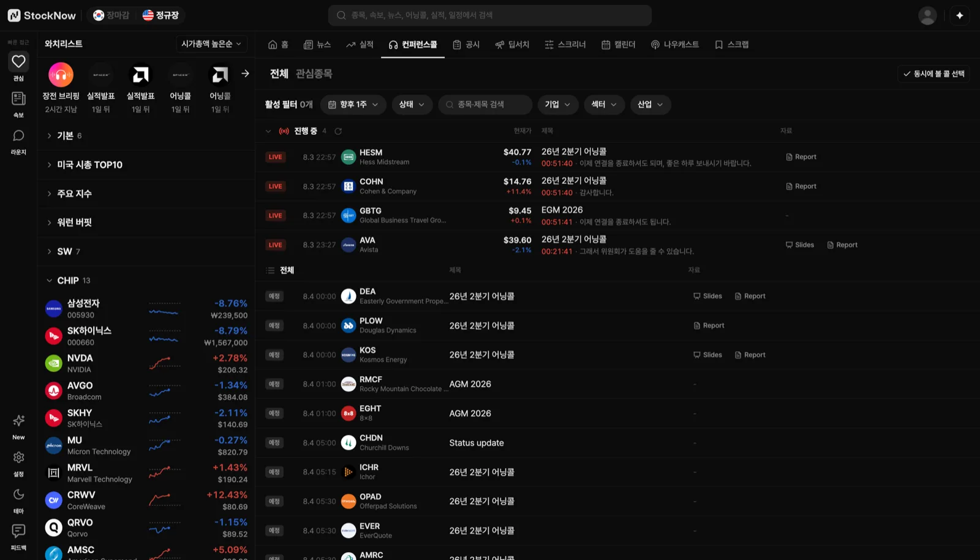Expand the 워런 버핏 group

coord(146,222)
